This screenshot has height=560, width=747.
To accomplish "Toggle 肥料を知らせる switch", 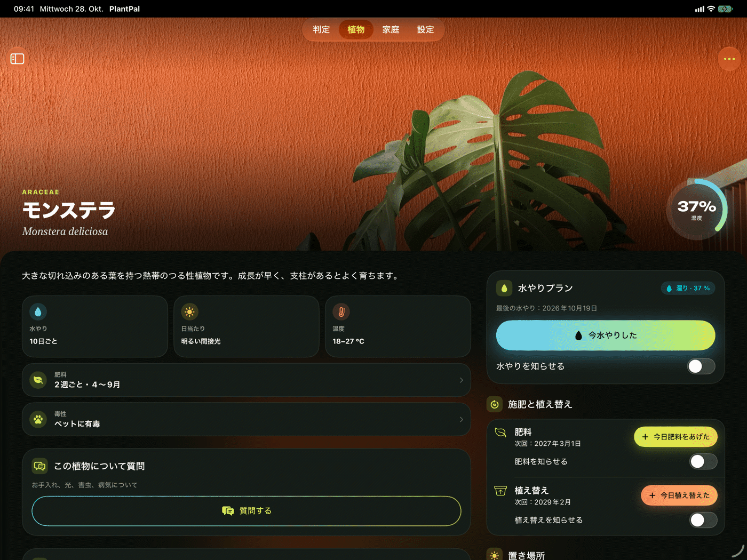I will [x=703, y=461].
